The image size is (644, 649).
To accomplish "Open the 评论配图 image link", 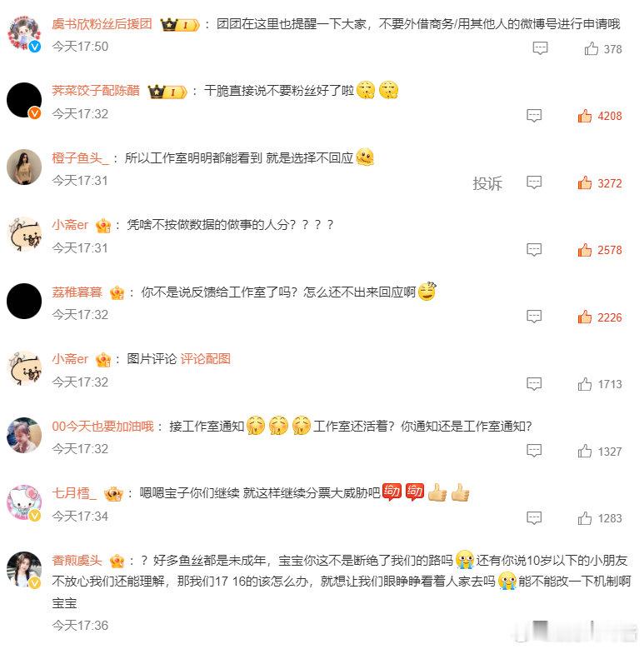I will tap(205, 358).
